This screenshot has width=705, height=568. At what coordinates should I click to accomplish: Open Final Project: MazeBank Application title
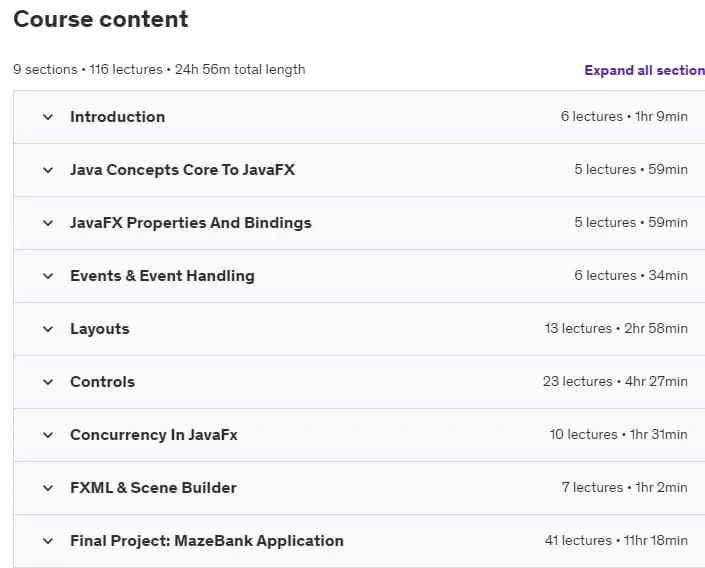click(207, 541)
